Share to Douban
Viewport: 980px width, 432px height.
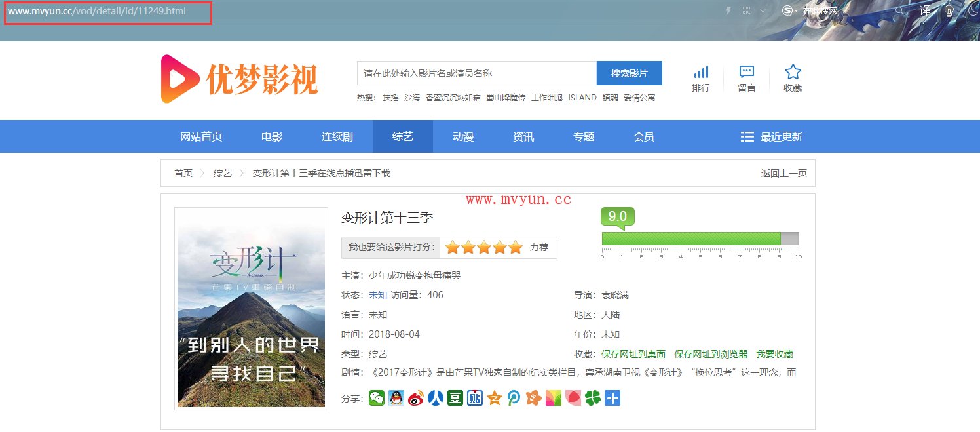point(455,398)
